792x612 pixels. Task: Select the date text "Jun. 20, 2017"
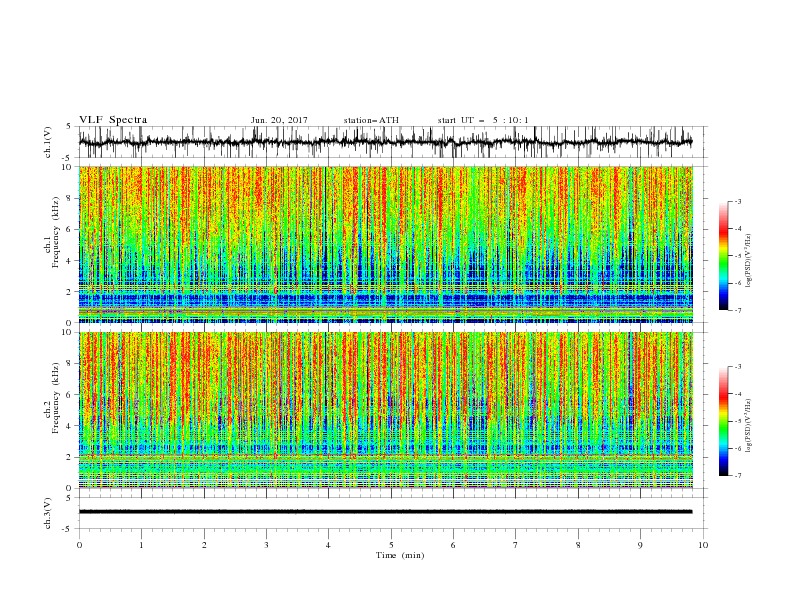[x=279, y=120]
